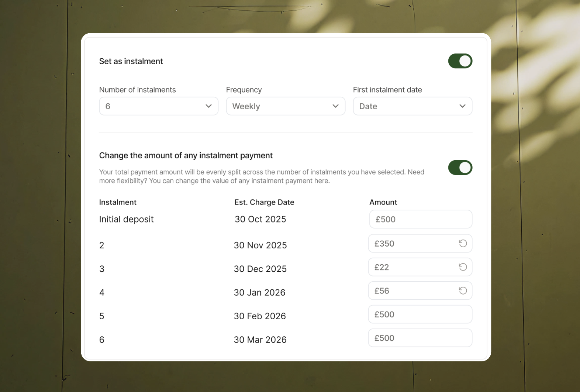Reset instalment 2 amount to default
Screen dimensions: 580x392
[463, 243]
